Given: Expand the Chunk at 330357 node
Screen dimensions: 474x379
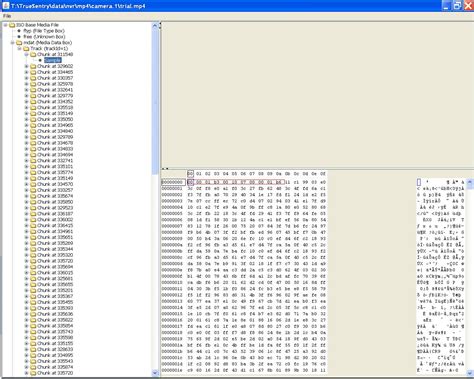Looking at the screenshot, I should pos(26,78).
